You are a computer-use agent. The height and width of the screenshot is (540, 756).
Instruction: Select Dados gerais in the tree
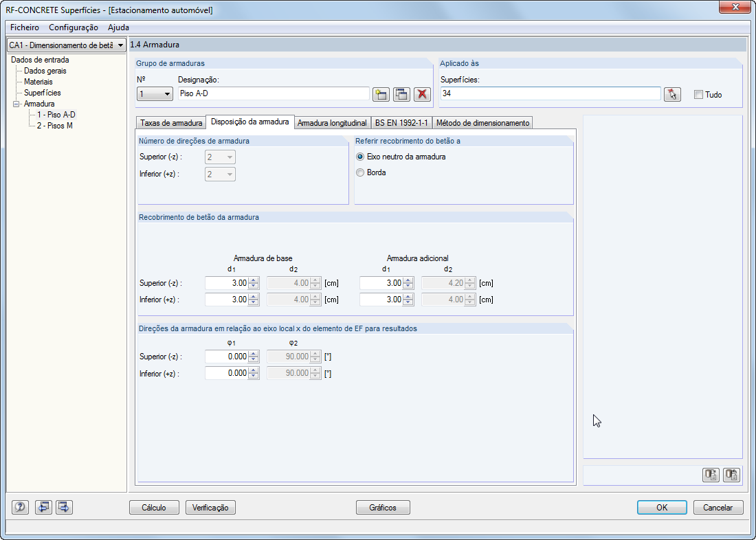(45, 71)
